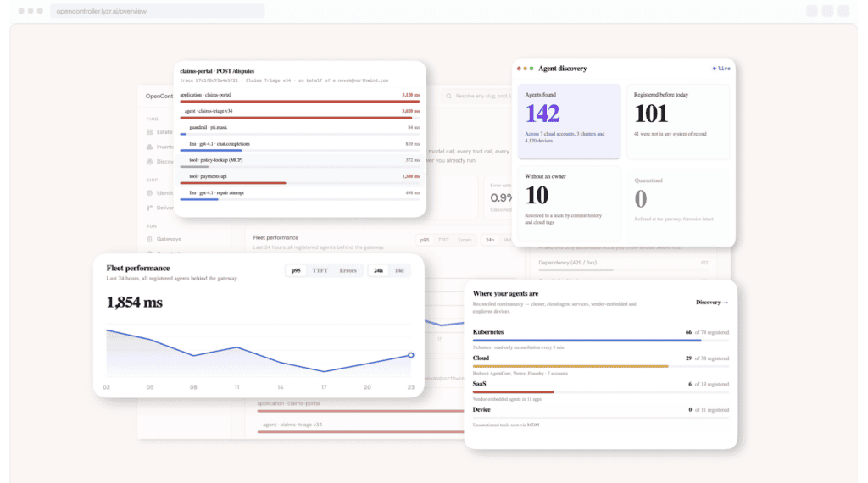Click the chart endpoint marker at hour 23

[411, 355]
